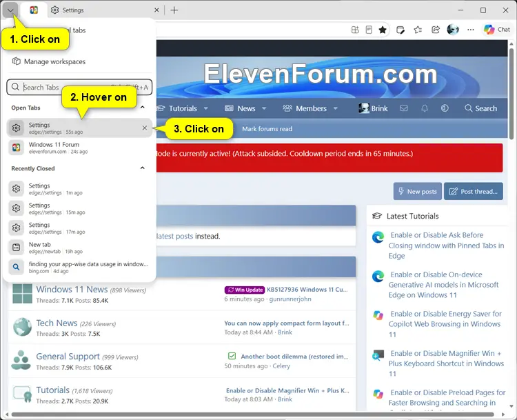The image size is (517, 420).
Task: Open tutorial 'Enable or Disable Energy Saver for Copilot'
Action: tap(445, 324)
